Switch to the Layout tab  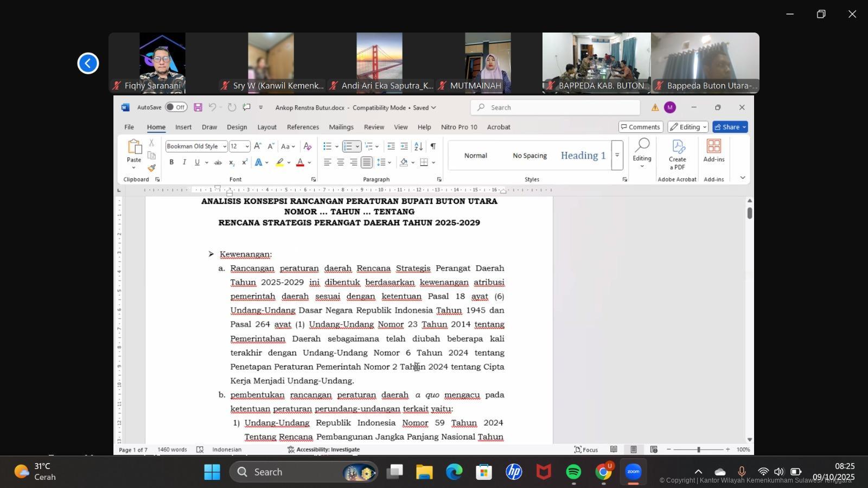tap(266, 127)
